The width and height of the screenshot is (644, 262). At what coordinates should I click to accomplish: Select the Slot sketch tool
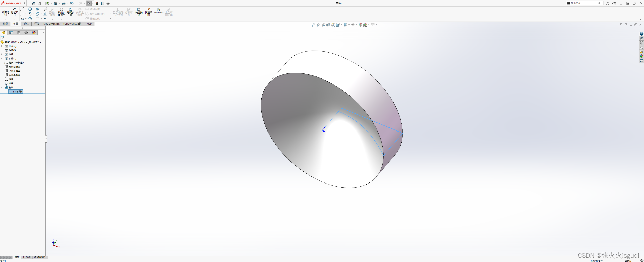22,19
